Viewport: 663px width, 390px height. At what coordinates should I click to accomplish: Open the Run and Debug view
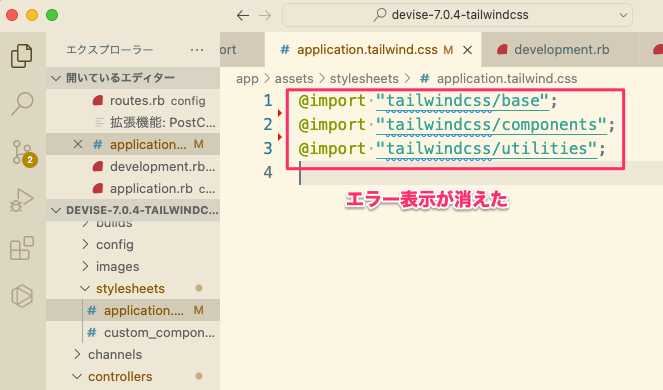(22, 200)
